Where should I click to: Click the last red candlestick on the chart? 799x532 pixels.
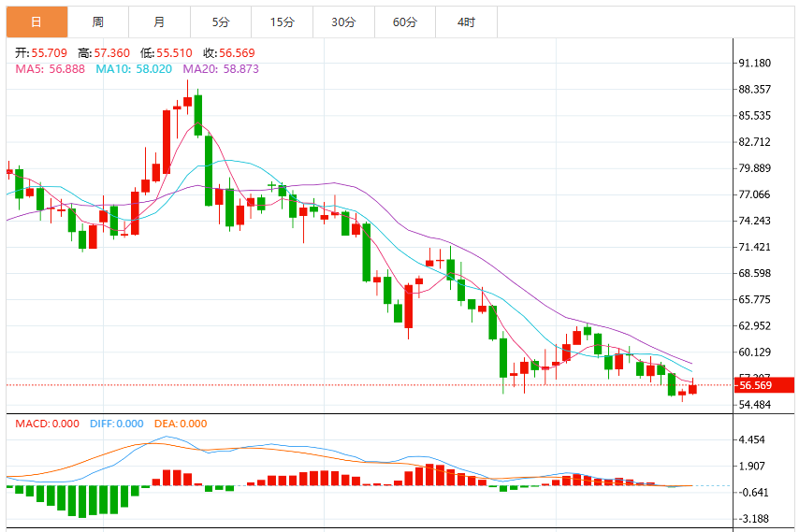(692, 388)
